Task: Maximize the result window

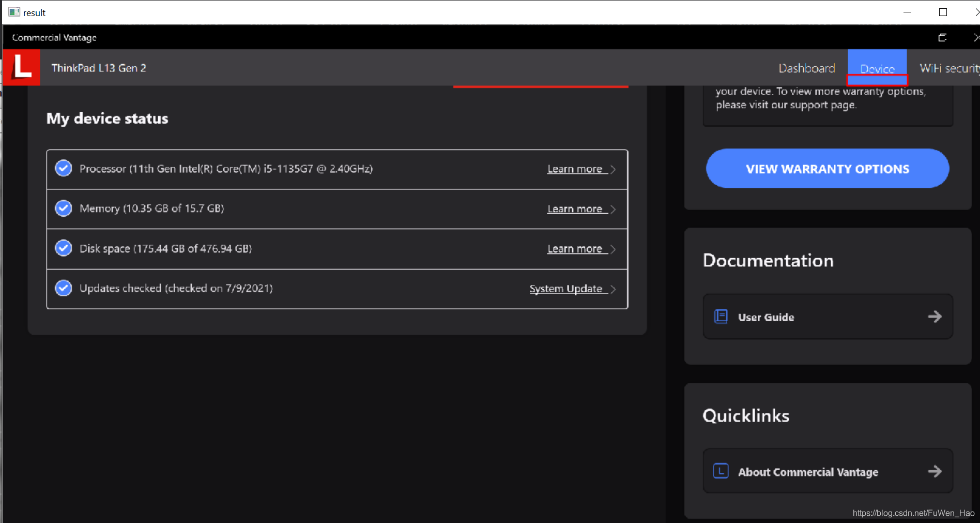Action: (x=943, y=12)
